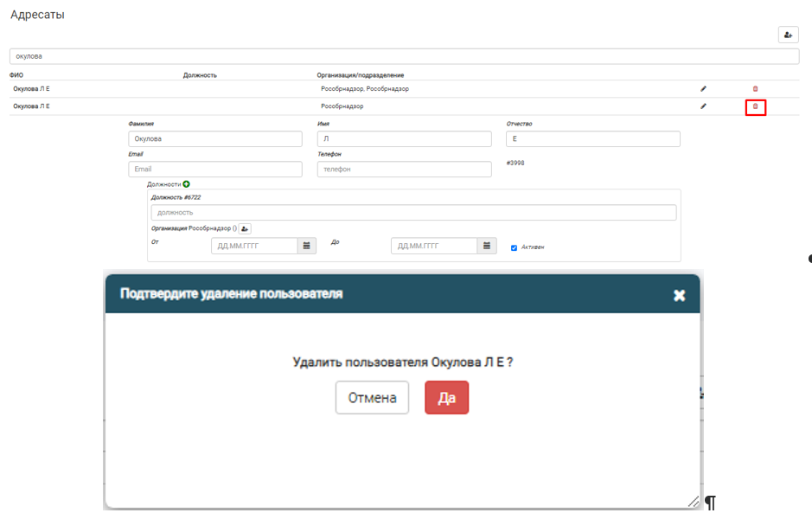Select the Отчество input field

click(x=592, y=138)
